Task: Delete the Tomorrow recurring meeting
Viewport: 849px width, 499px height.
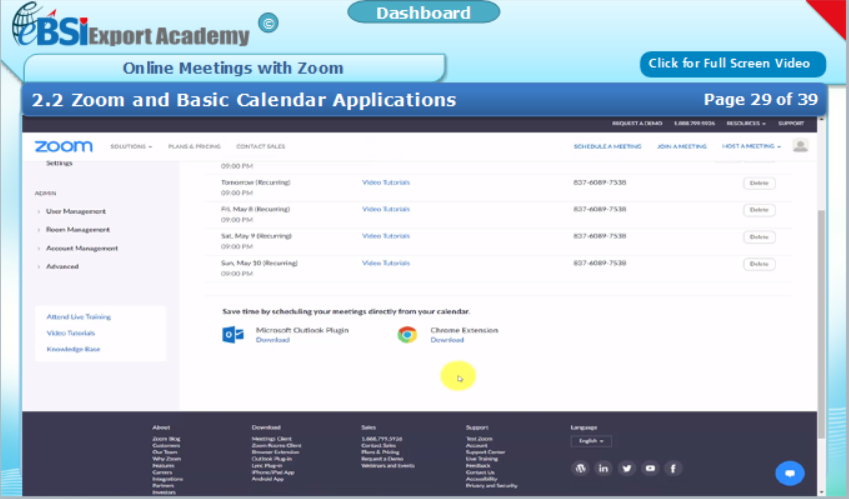Action: pos(759,183)
